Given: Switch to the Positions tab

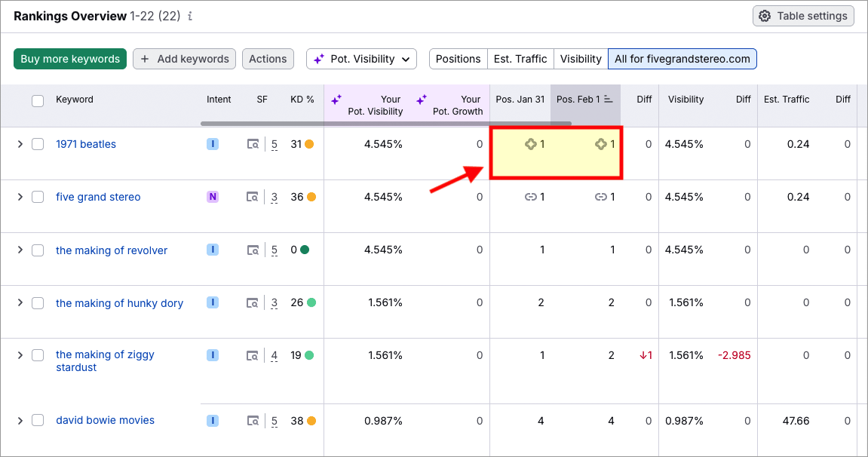Looking at the screenshot, I should 458,58.
